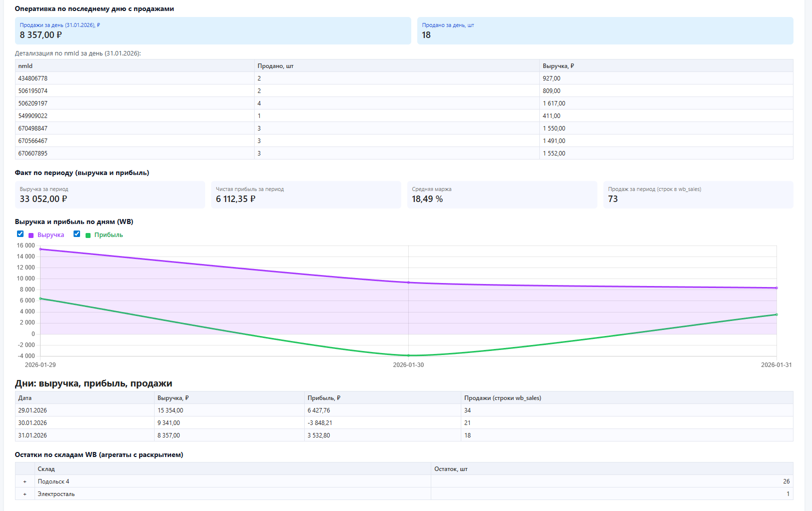Click the revenue data point for 2026-01-29
812x511 pixels.
[41, 249]
